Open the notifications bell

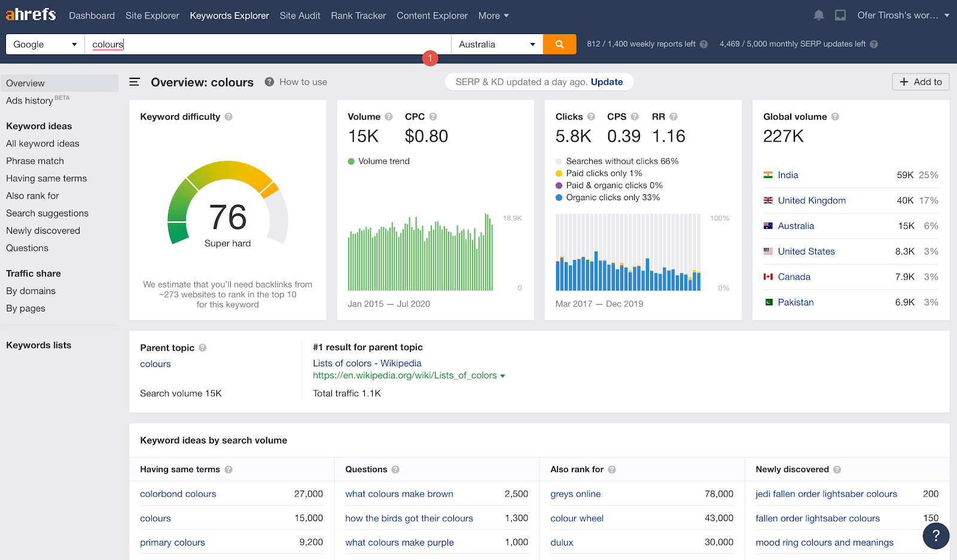click(x=819, y=16)
